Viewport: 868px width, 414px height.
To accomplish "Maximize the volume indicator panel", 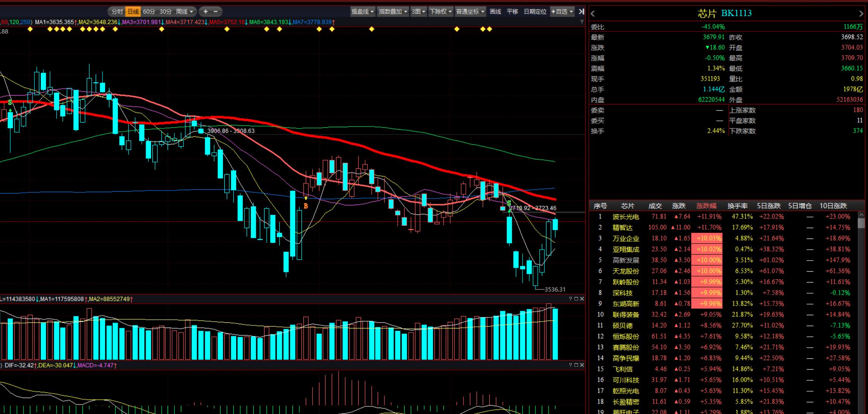I will click(x=576, y=299).
